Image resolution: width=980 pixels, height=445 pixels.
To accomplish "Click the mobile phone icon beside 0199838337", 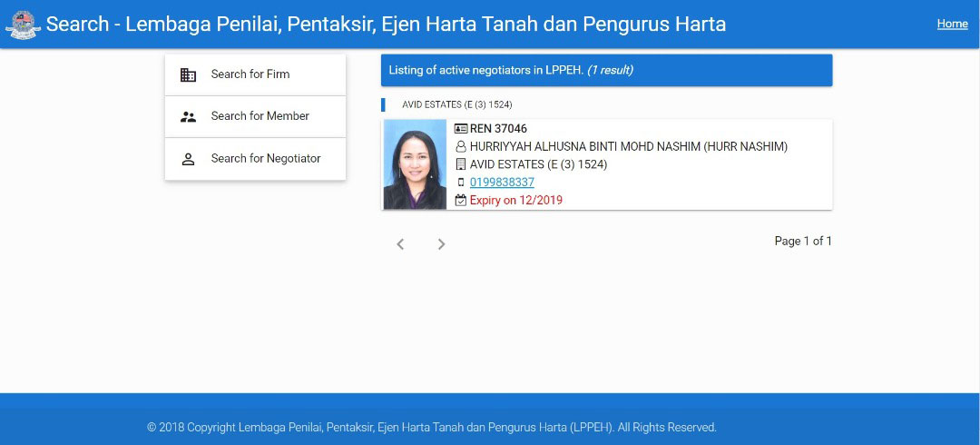I will tap(461, 183).
